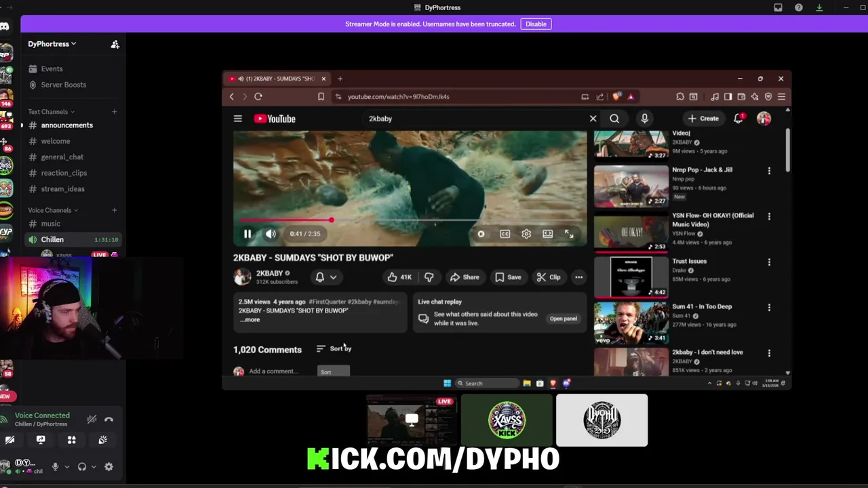This screenshot has width=868, height=488.
Task: Open the announcements channel
Action: click(x=66, y=125)
